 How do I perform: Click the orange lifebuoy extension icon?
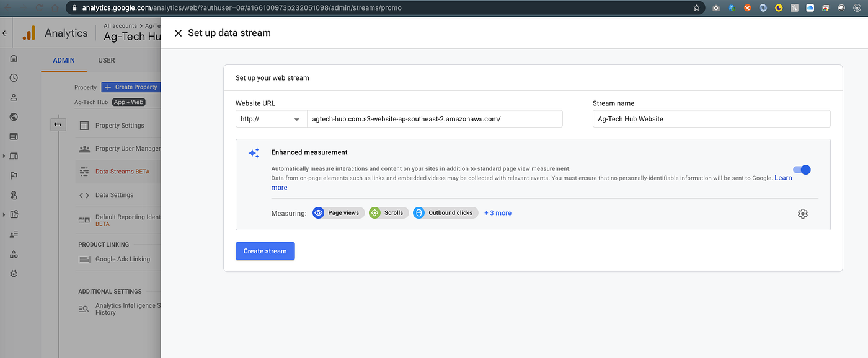(747, 8)
